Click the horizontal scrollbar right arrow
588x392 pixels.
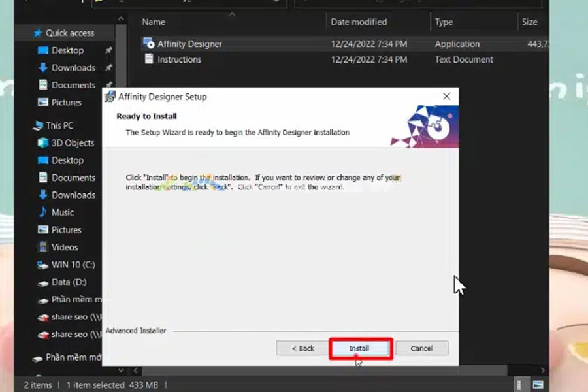(542, 370)
